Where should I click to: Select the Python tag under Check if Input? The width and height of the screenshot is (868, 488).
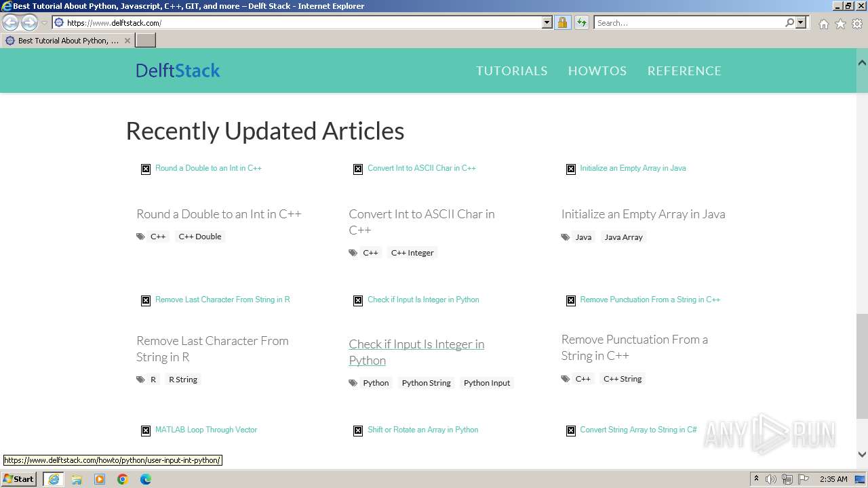pos(376,383)
